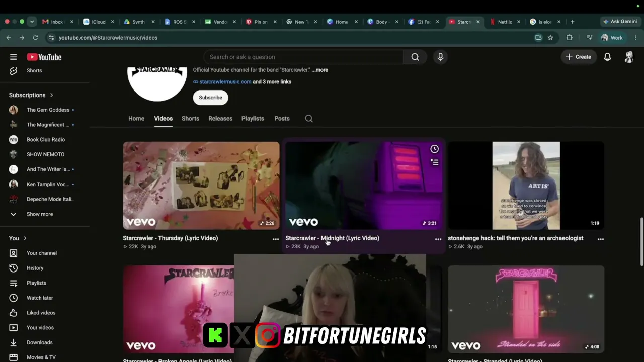644x362 pixels.
Task: Reload the YouTube page
Action: pos(35,38)
